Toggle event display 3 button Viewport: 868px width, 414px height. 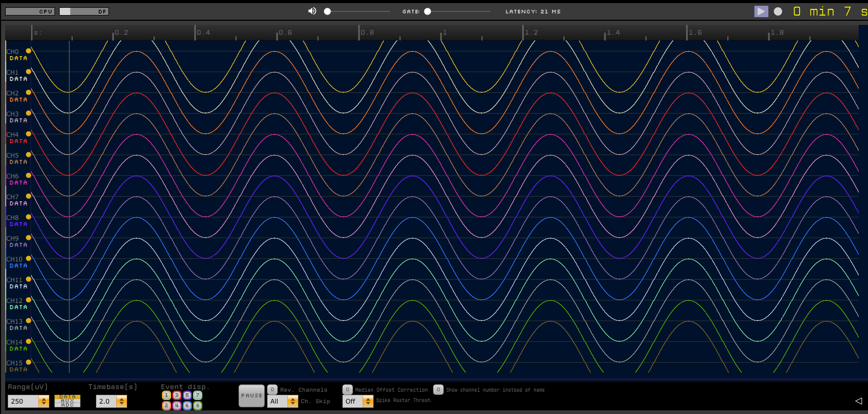tap(177, 395)
